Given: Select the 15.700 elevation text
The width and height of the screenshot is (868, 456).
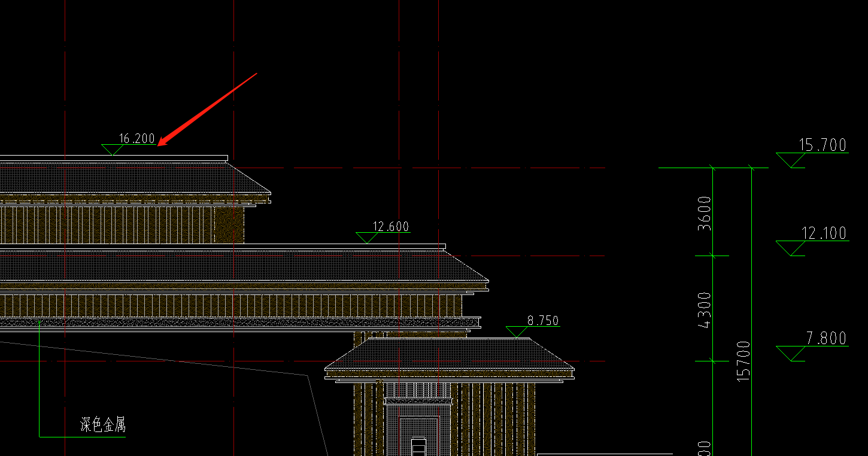Looking at the screenshot, I should (x=823, y=145).
